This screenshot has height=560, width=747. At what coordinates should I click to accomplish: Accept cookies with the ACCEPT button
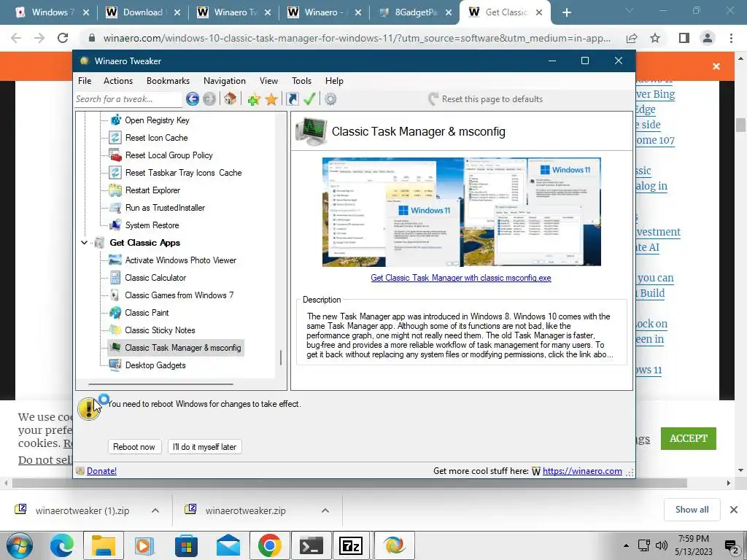tap(689, 438)
